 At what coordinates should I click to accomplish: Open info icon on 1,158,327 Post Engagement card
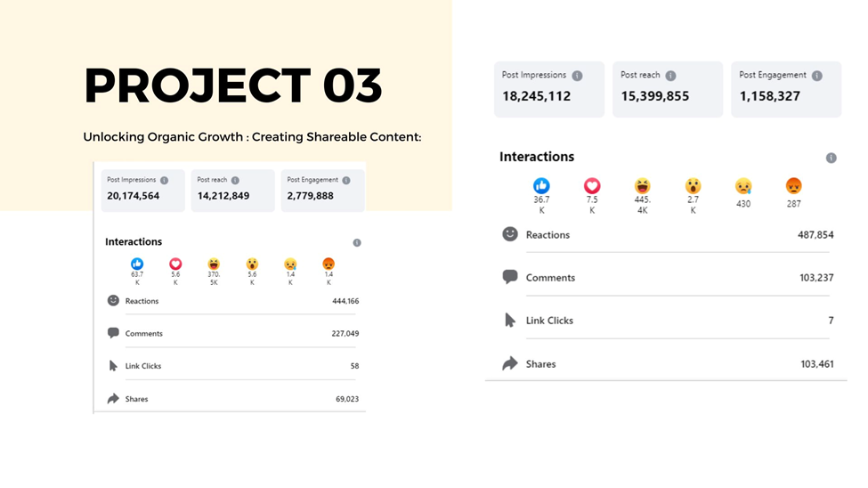(816, 76)
